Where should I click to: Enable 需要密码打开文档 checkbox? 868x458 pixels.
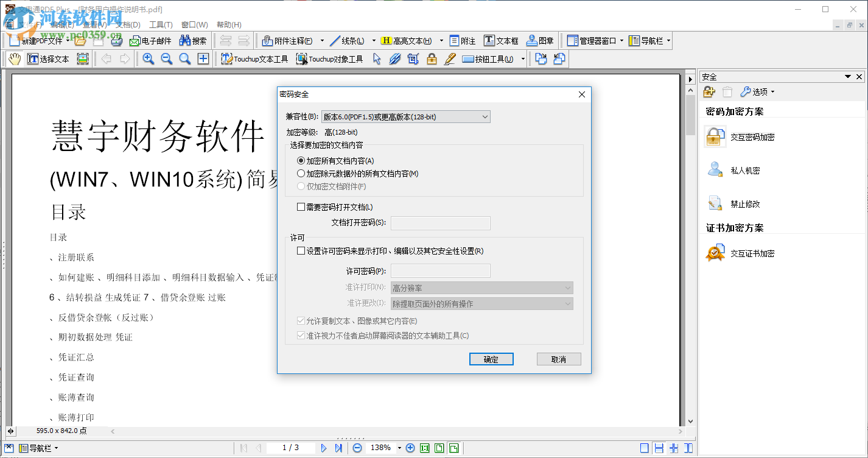point(301,207)
